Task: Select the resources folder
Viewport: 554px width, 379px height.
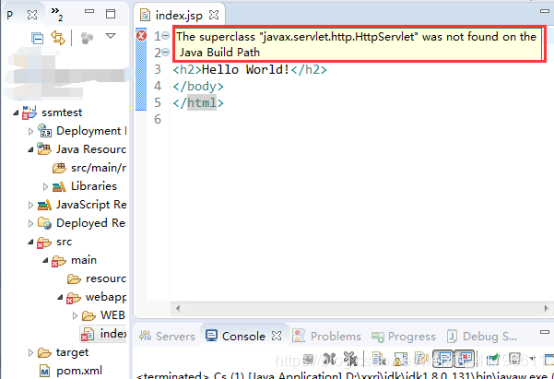Action: coord(106,278)
